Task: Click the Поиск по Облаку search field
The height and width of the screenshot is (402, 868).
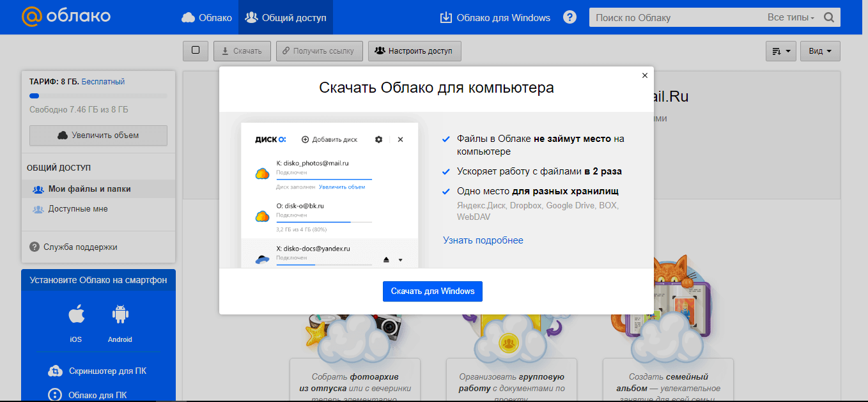Action: click(674, 18)
